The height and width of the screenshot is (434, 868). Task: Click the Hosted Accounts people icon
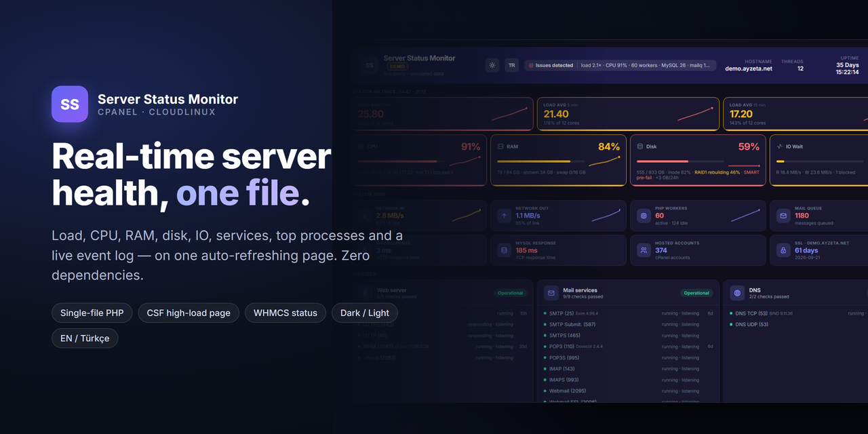643,250
